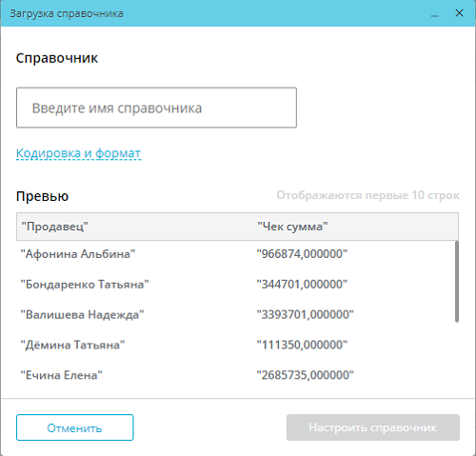Select the "Дёмина Татьяна" cell
The image size is (476, 456).
(72, 345)
